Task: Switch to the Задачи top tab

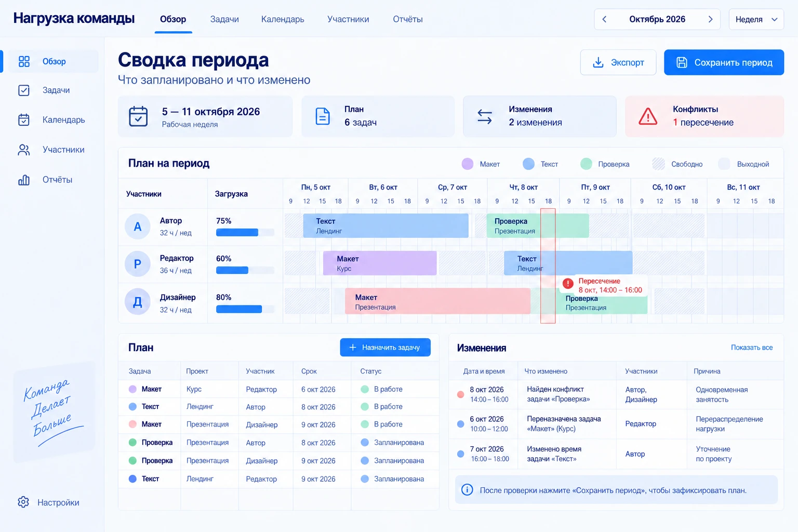Action: point(224,19)
